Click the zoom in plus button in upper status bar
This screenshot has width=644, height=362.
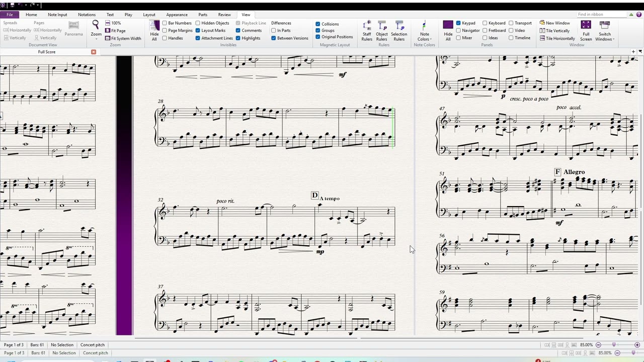pyautogui.click(x=637, y=345)
